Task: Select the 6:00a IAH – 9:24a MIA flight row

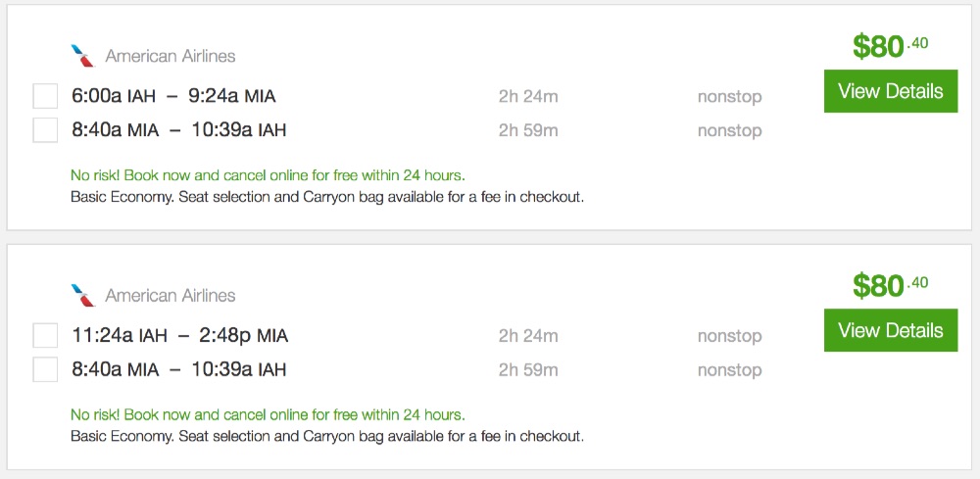Action: click(173, 96)
